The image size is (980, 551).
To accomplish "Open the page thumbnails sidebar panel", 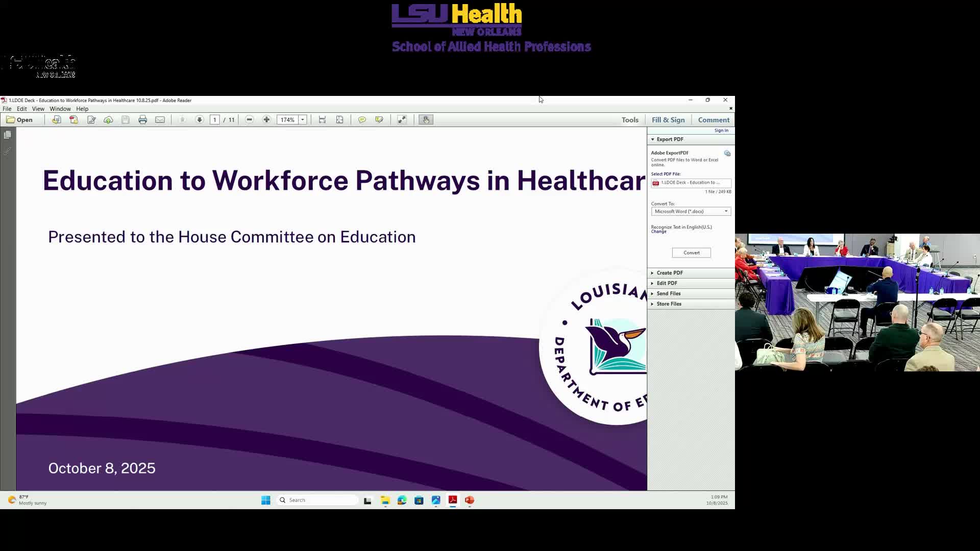I will click(x=8, y=135).
